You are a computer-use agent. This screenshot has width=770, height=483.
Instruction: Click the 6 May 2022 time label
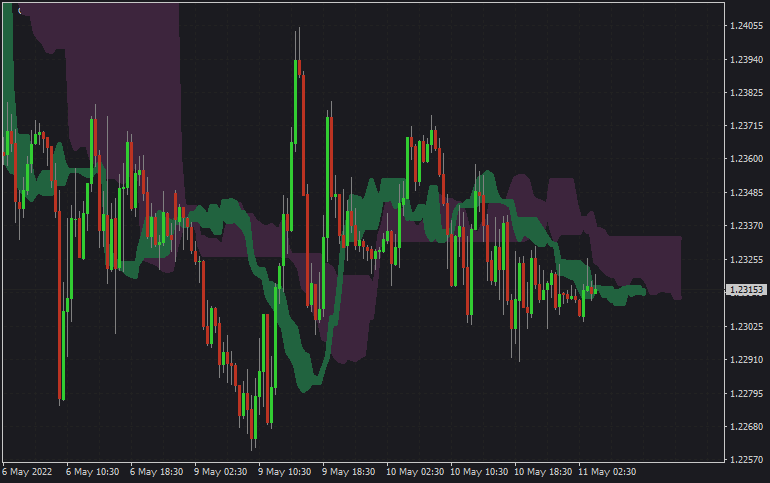[x=27, y=472]
